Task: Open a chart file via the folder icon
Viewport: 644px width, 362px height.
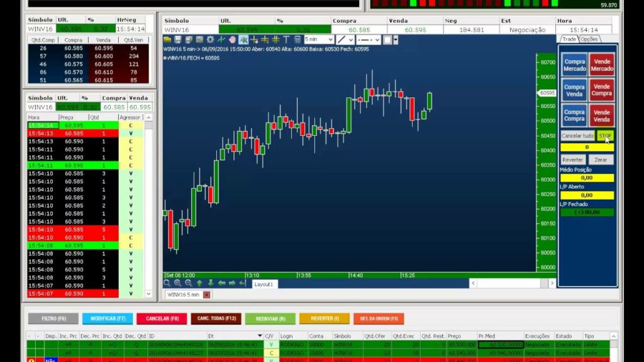Action: (167, 41)
